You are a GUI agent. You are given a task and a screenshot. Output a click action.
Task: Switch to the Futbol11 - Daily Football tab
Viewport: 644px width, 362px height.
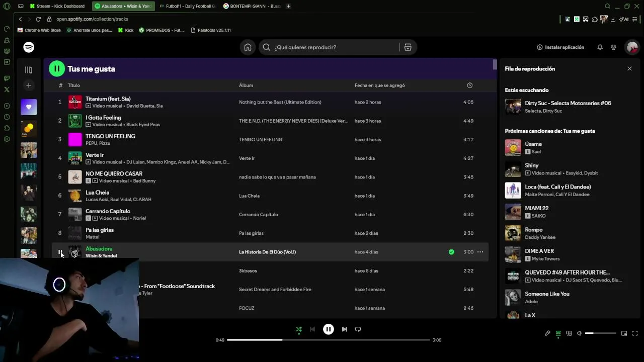pyautogui.click(x=187, y=6)
